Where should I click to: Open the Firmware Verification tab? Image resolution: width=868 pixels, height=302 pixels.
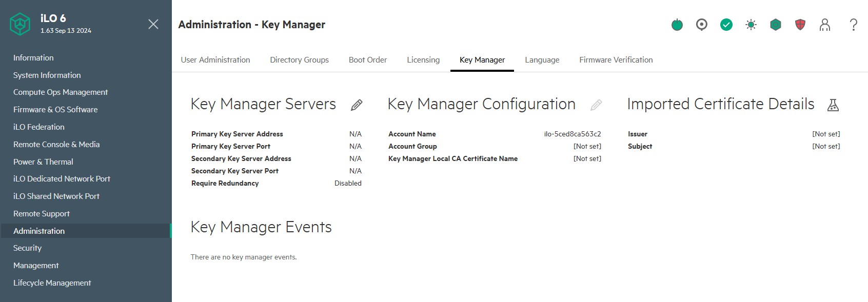click(616, 60)
